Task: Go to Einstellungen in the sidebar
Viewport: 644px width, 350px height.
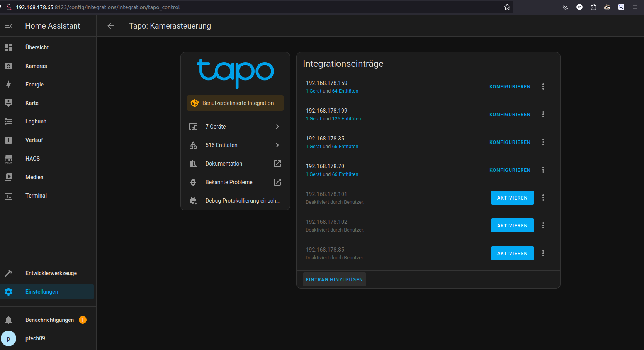Action: click(x=42, y=292)
